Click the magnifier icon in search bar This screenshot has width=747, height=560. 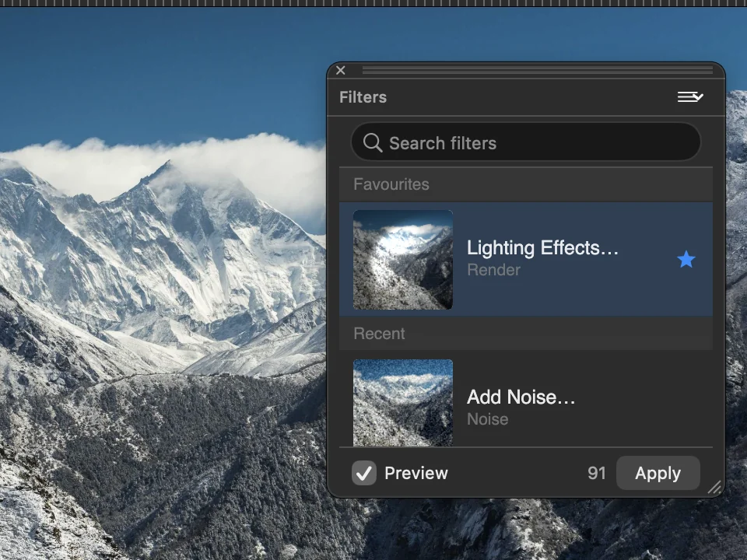[373, 142]
